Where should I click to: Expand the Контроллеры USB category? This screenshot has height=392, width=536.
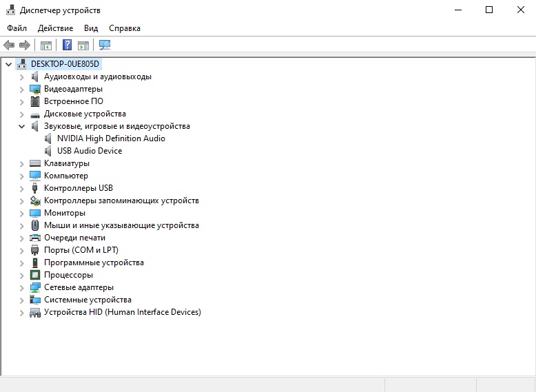[22, 189]
